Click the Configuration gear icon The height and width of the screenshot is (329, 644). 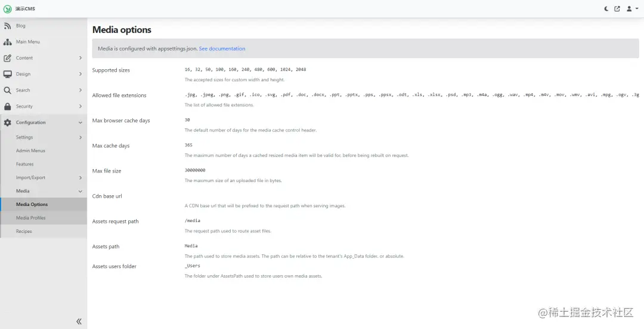pyautogui.click(x=7, y=122)
